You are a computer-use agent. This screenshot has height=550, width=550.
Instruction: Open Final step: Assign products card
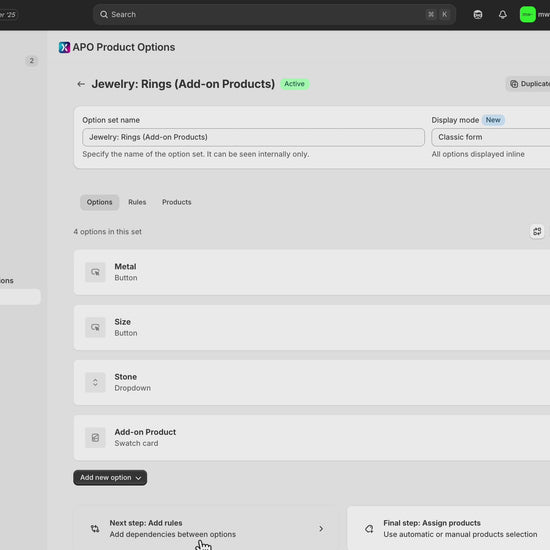(448, 529)
